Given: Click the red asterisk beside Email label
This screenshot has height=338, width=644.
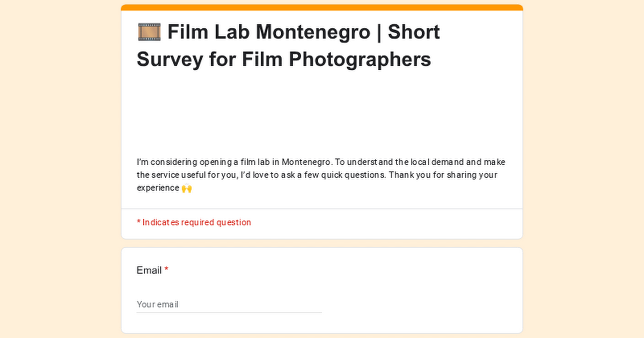Looking at the screenshot, I should pyautogui.click(x=166, y=270).
